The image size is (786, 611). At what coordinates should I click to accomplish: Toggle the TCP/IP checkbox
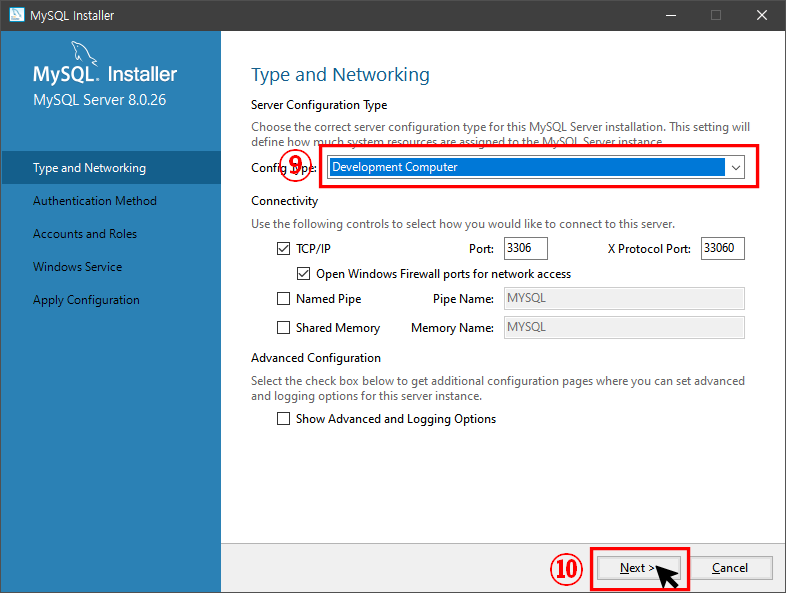coord(283,249)
